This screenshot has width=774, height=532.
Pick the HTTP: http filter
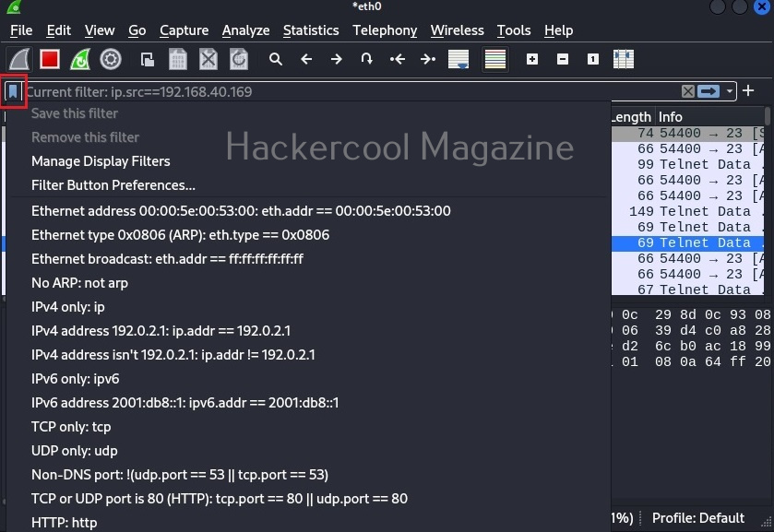click(310, 522)
